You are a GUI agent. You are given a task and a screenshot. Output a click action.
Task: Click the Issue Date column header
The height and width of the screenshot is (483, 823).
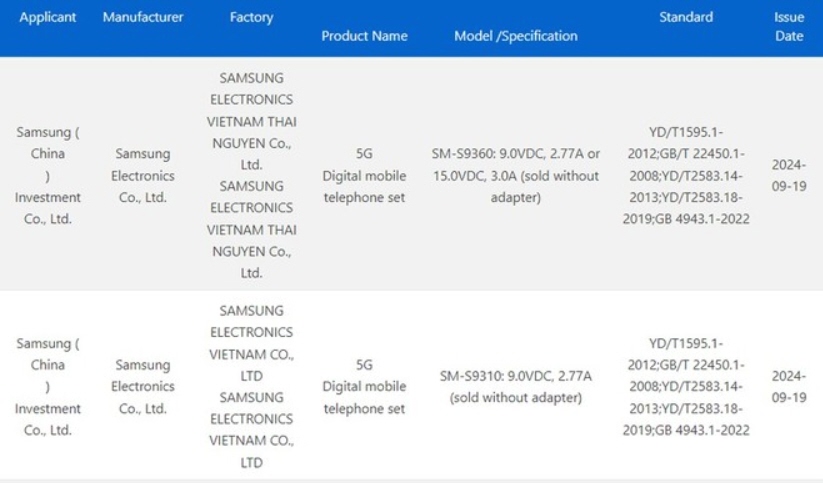[789, 26]
